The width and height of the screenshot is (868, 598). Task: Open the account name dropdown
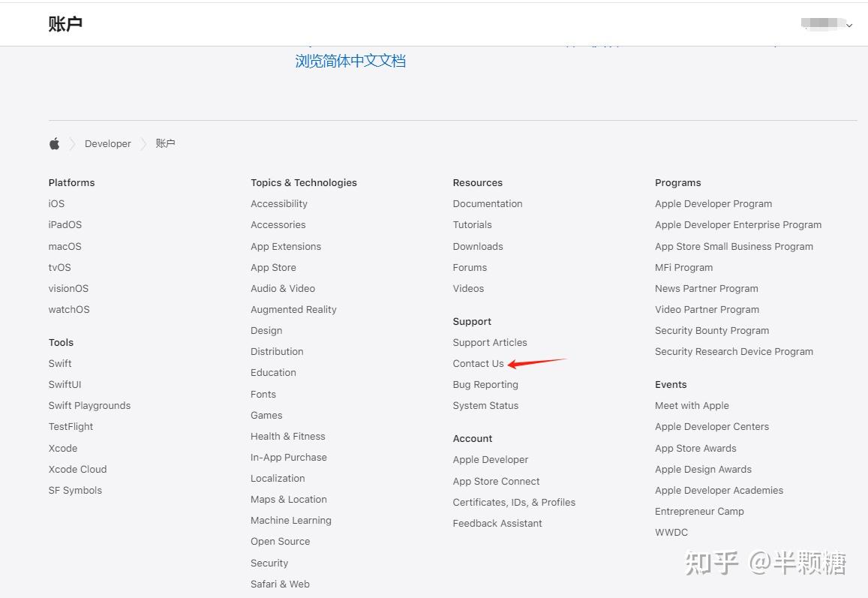[827, 25]
